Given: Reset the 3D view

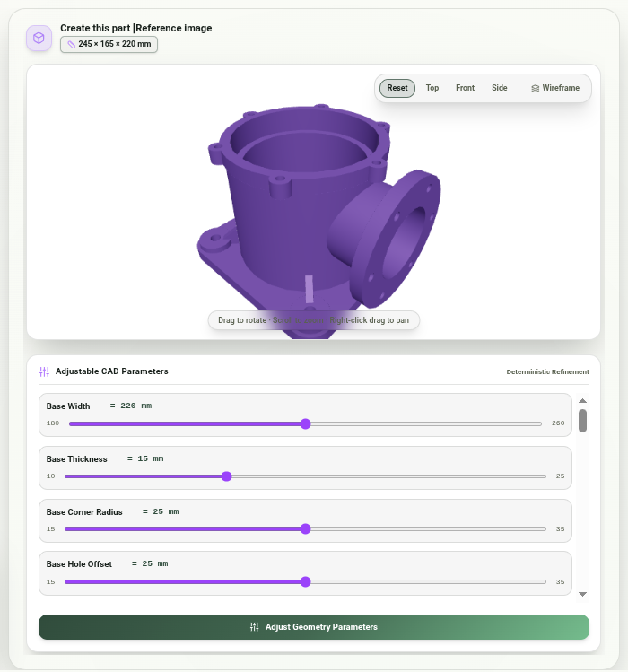Looking at the screenshot, I should pyautogui.click(x=397, y=88).
